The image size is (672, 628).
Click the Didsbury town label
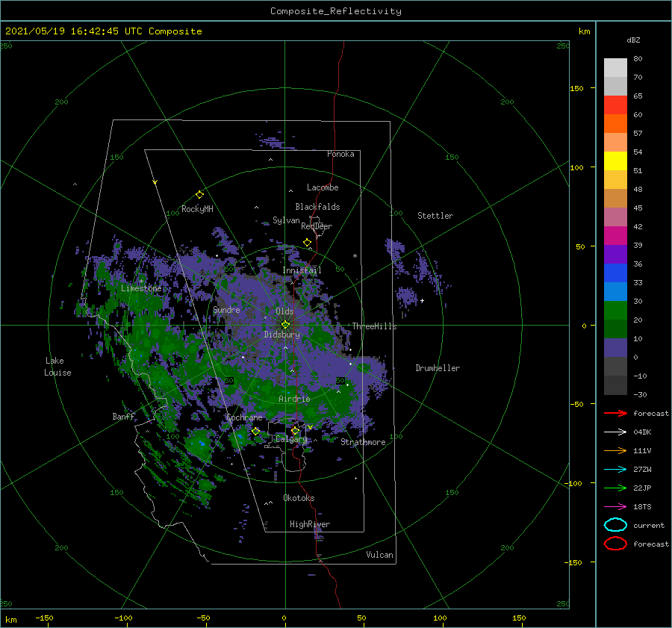click(282, 335)
